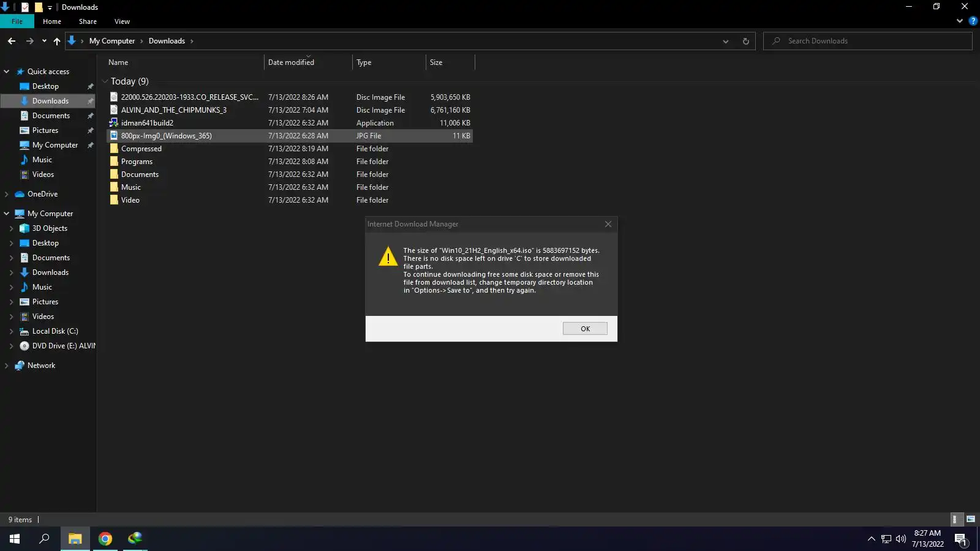Click Downloads in the address breadcrumb
Screen dimensions: 980x551
click(x=167, y=41)
